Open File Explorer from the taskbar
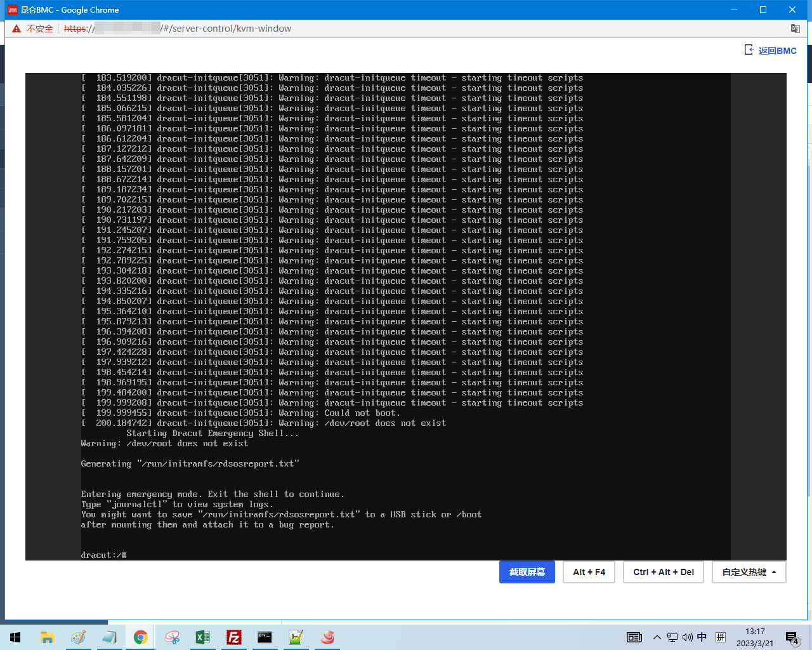 tap(48, 637)
